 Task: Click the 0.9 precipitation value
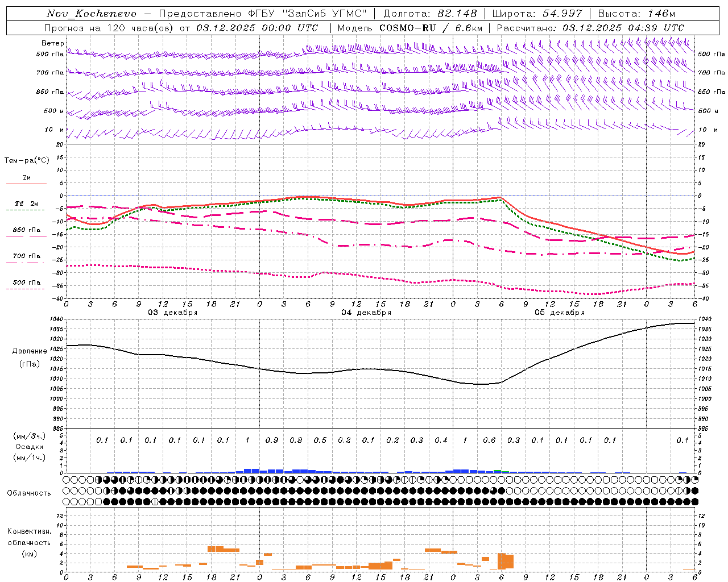coord(272,440)
